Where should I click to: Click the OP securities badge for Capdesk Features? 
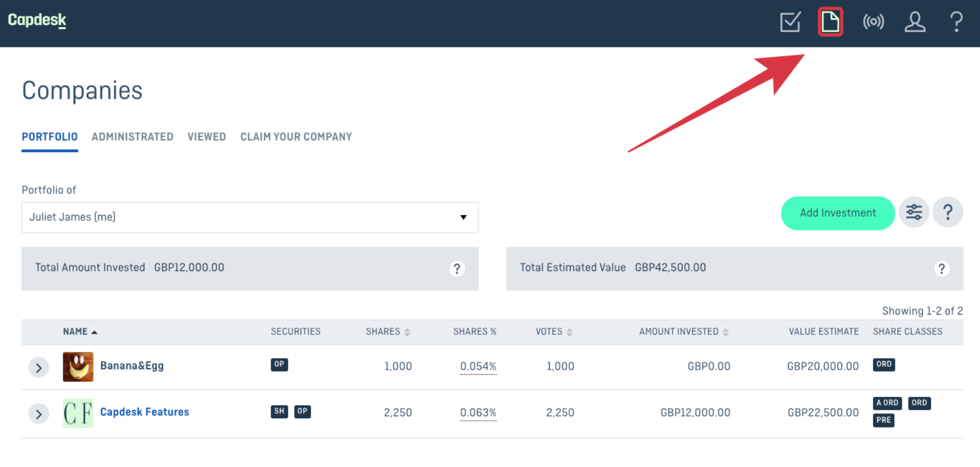302,411
